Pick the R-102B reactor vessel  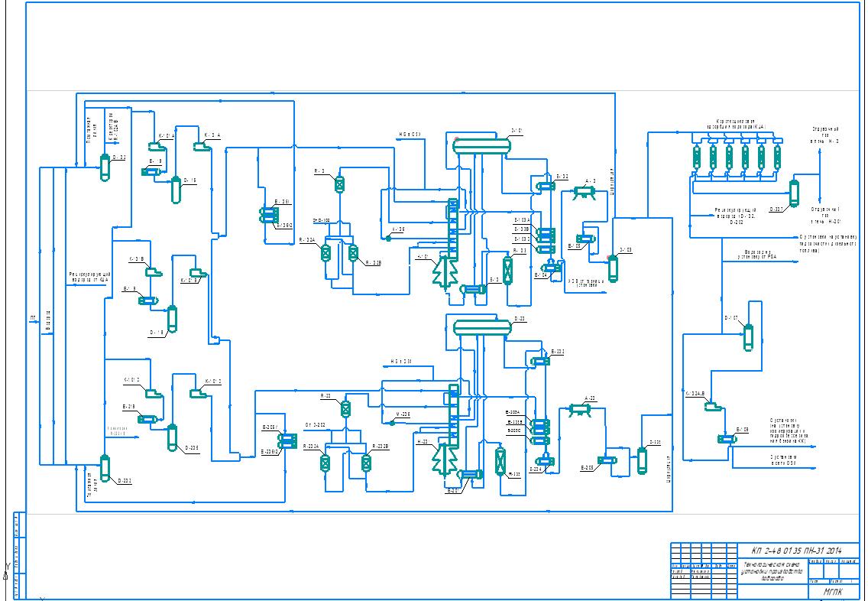pyautogui.click(x=353, y=253)
